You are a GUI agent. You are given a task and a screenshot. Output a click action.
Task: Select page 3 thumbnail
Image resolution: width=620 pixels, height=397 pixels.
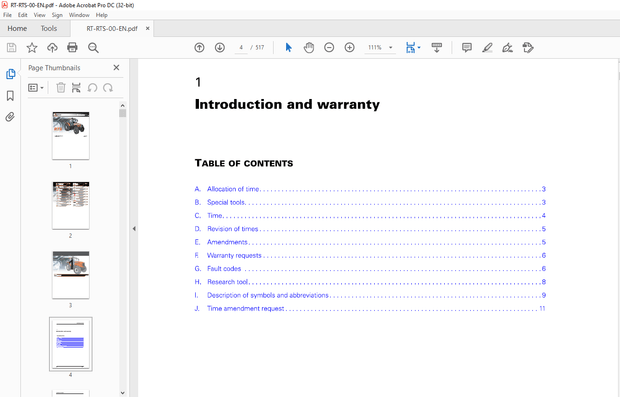[x=71, y=275]
